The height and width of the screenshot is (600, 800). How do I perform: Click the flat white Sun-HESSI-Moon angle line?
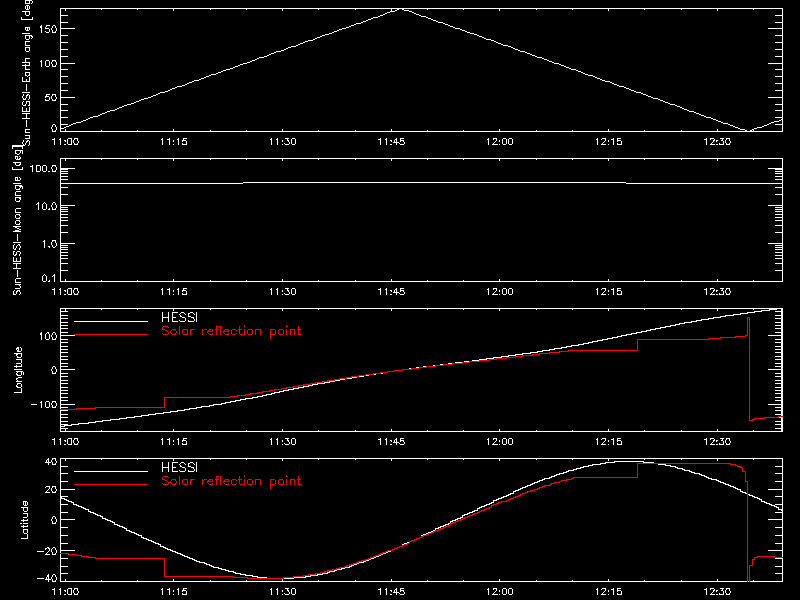(x=421, y=183)
